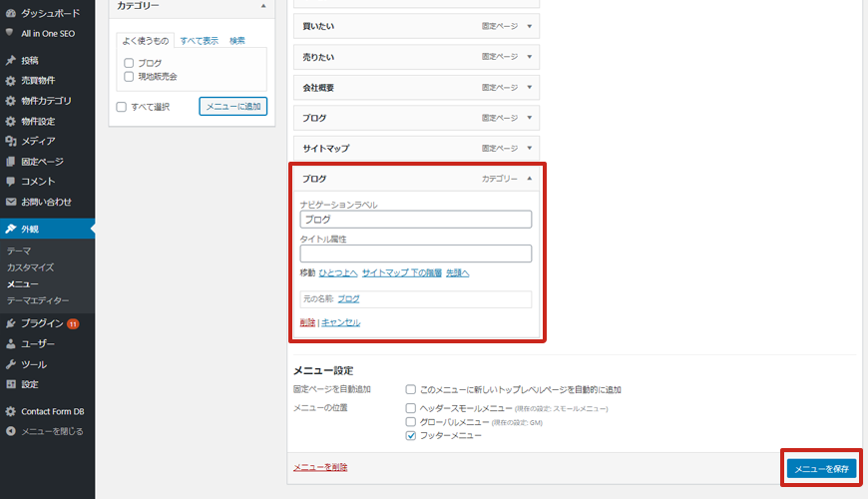Enable ヘッダースモールメニュー checkbox
Screen dimensions: 868x499
coord(411,408)
